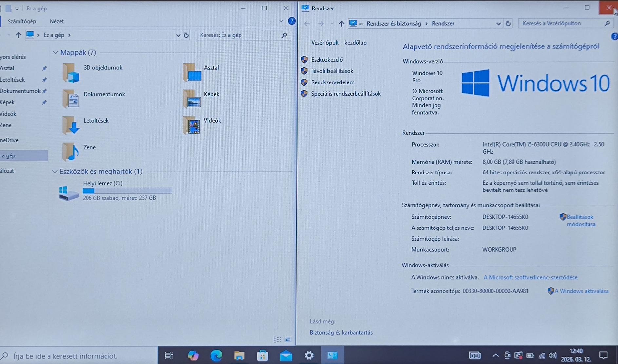
Task: Select the Dokumentumok folder in Mappák group
Action: (93, 99)
